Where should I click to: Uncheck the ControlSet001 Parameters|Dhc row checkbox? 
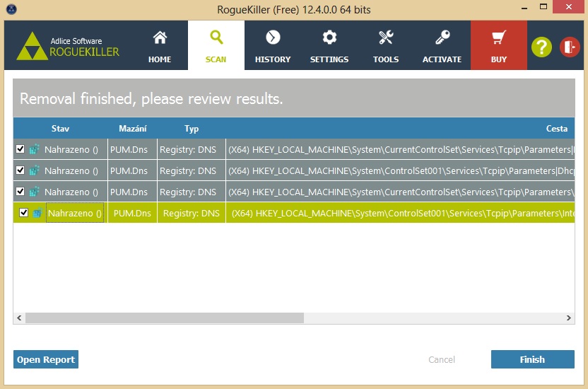point(20,170)
